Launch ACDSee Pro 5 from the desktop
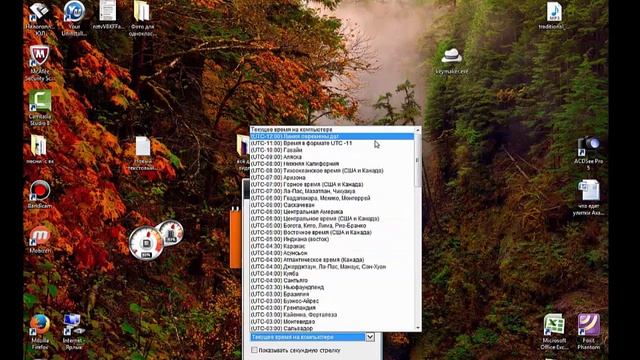 pyautogui.click(x=588, y=147)
